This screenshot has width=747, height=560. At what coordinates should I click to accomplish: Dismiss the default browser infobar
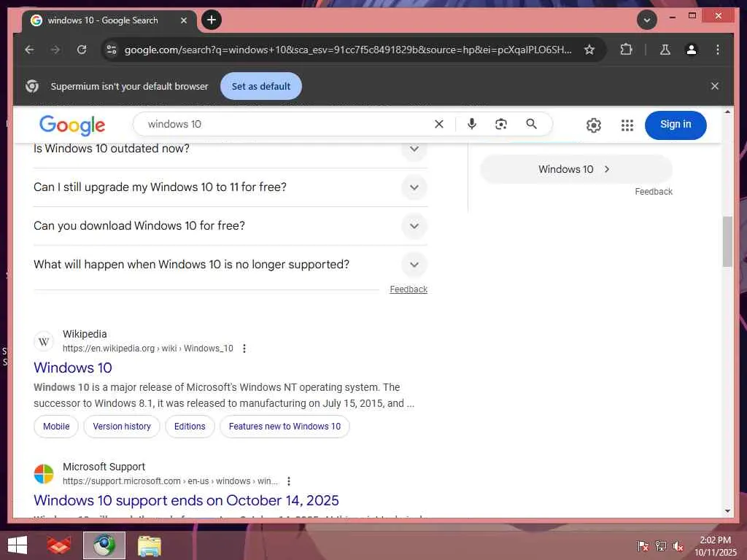[715, 86]
